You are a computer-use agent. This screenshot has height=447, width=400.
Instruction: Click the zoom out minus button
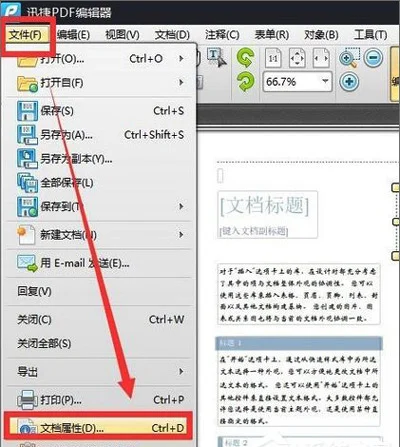coord(373,58)
